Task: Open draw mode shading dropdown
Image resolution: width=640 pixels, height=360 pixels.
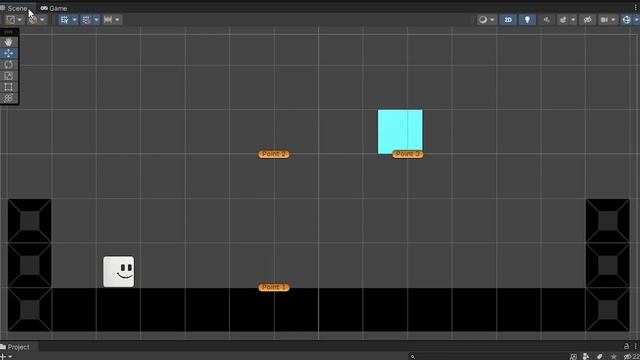Action: (x=493, y=20)
